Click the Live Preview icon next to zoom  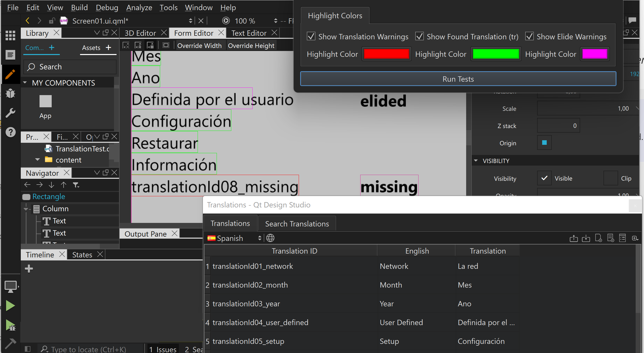click(226, 21)
